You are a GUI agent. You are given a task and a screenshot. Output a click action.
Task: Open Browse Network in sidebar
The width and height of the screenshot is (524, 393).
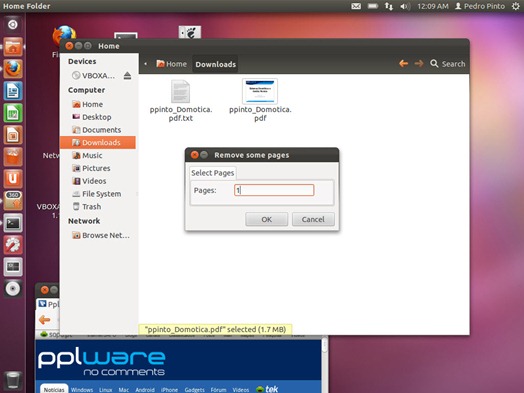pos(101,235)
